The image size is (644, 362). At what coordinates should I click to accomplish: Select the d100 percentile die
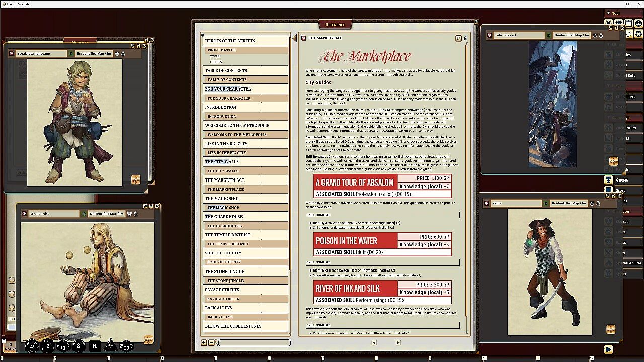click(x=126, y=346)
